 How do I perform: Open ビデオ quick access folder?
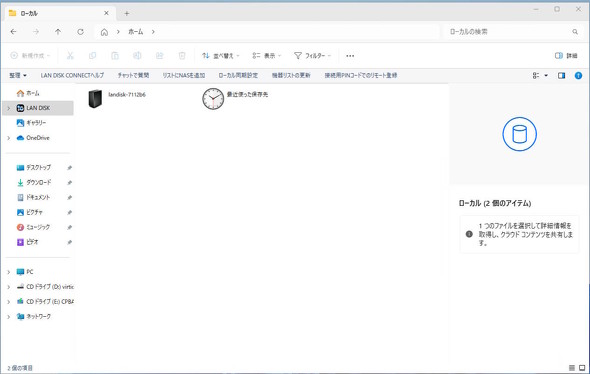point(32,242)
